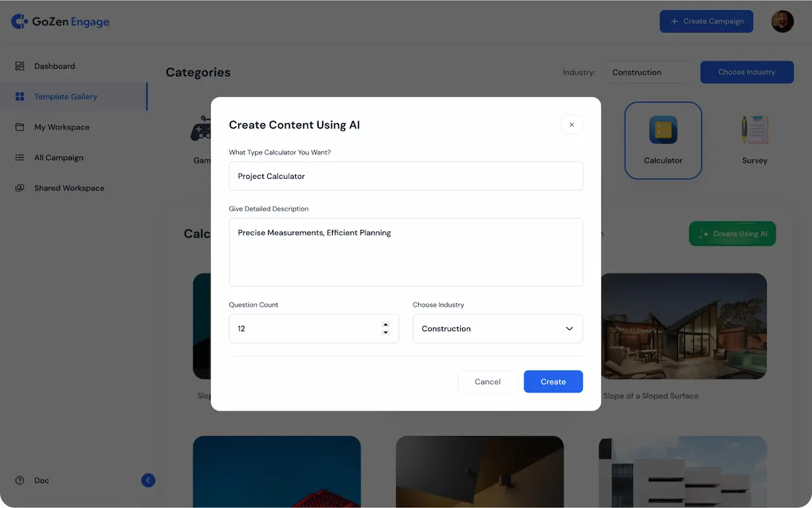The image size is (812, 508).
Task: Open the Choose Industry dropdown in modal
Action: pos(497,329)
